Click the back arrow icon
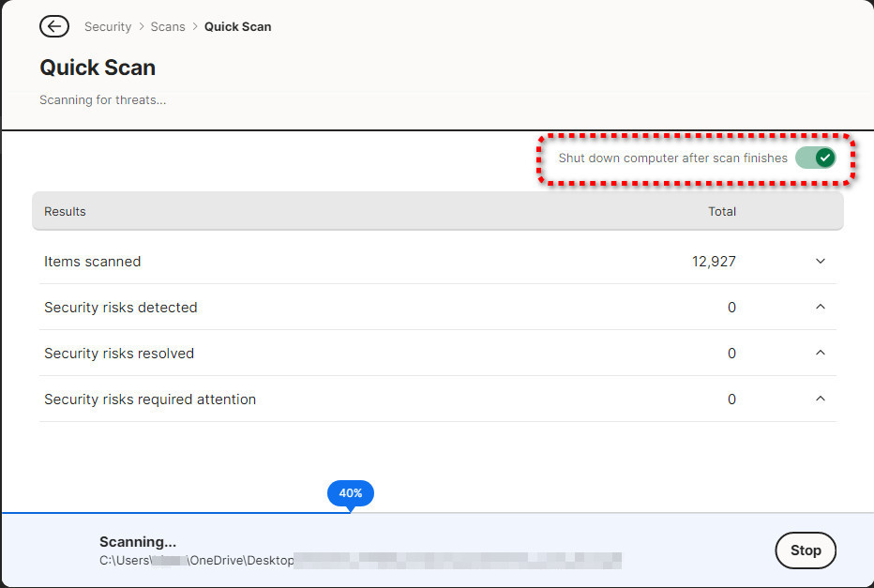This screenshot has width=874, height=588. coord(54,26)
